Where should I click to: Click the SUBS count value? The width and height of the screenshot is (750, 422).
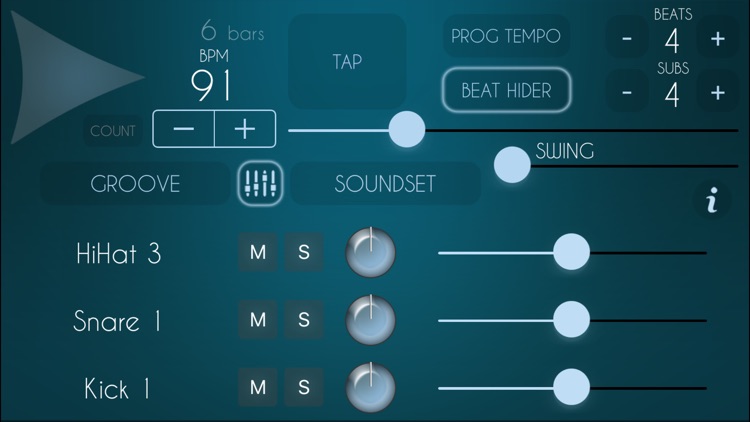coord(672,95)
